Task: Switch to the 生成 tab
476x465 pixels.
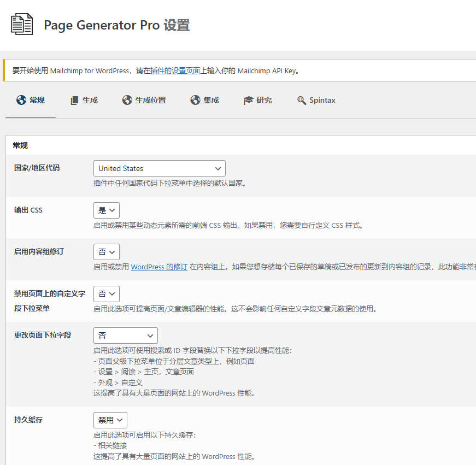Action: coord(84,100)
